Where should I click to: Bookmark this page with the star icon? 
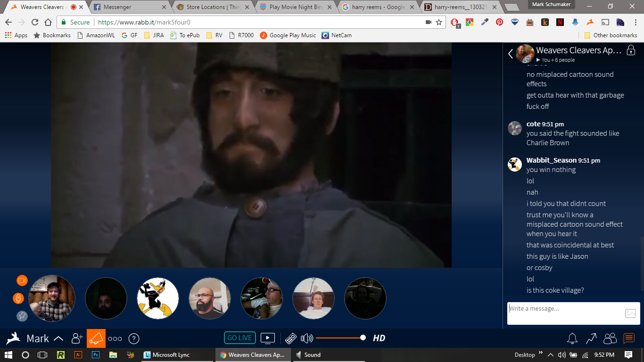point(439,22)
